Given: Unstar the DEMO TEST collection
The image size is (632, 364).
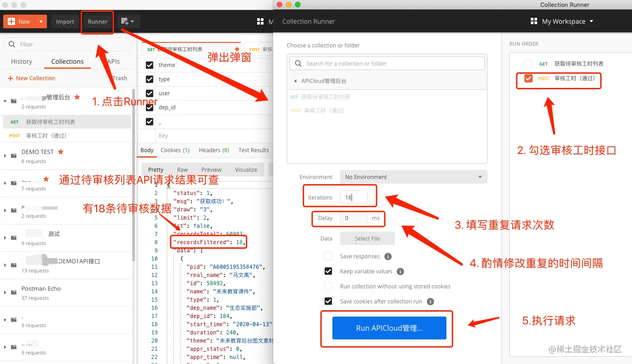Looking at the screenshot, I should tap(60, 152).
